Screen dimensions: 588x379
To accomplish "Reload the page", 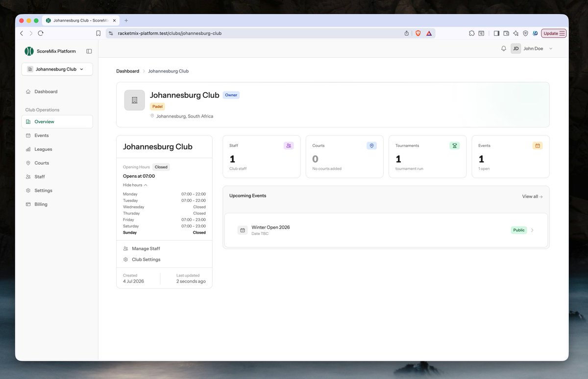I will (x=41, y=33).
